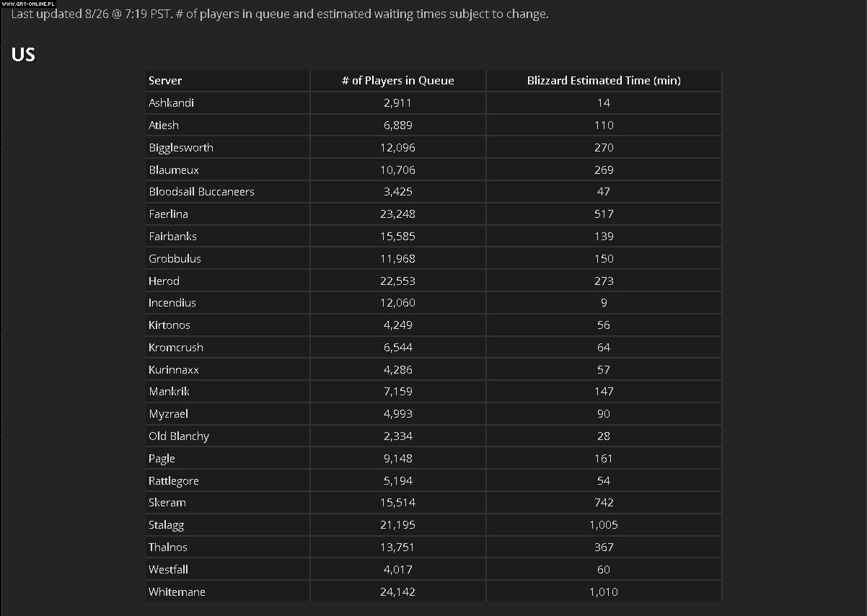Click the US region heading
Image resolution: width=867 pixels, height=616 pixels.
click(x=23, y=55)
